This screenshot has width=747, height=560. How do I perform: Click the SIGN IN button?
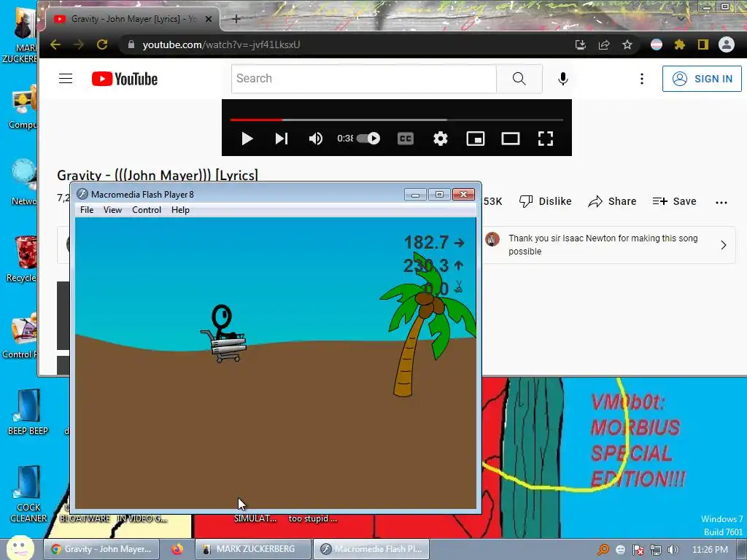point(702,79)
